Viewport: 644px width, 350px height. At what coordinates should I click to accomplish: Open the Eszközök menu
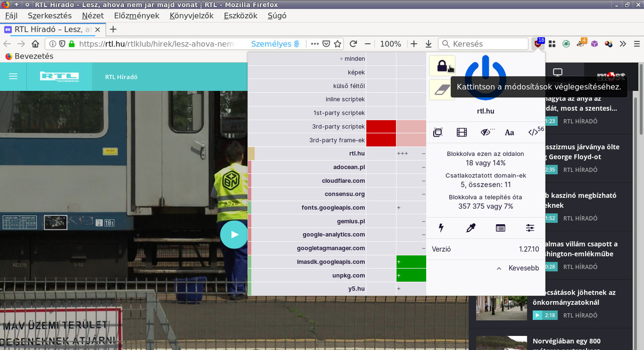(240, 16)
